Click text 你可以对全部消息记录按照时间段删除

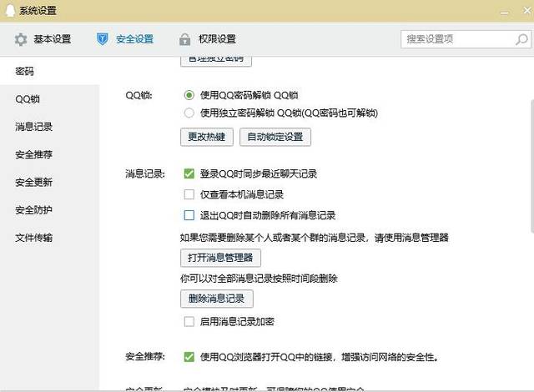[x=259, y=279]
